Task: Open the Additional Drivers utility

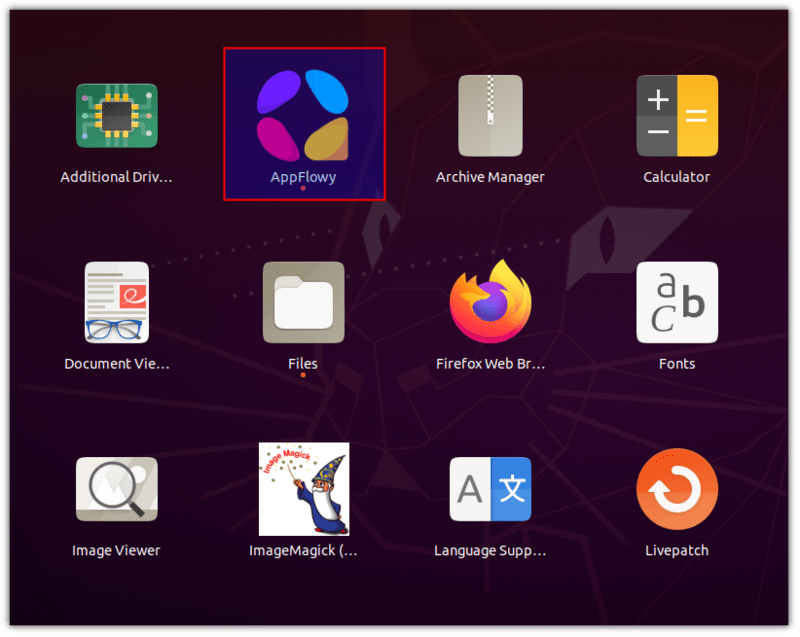Action: click(117, 116)
